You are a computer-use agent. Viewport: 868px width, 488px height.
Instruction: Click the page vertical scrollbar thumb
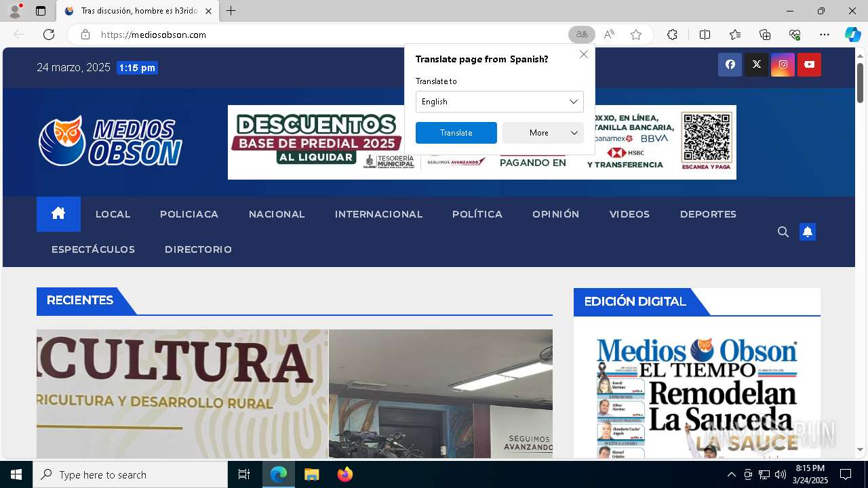click(860, 83)
